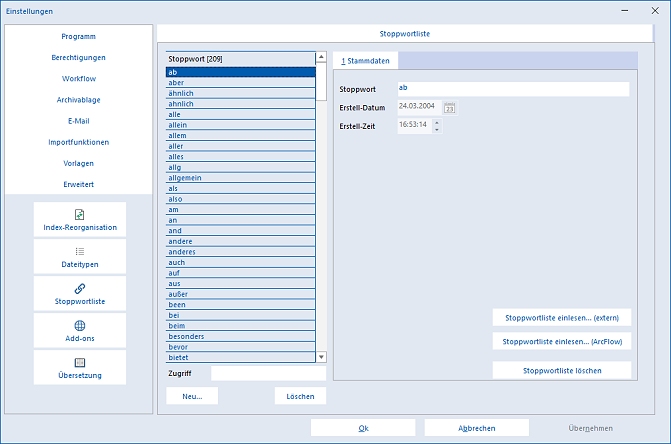Open the Berechtigungen section
The image size is (671, 444).
[x=79, y=57]
